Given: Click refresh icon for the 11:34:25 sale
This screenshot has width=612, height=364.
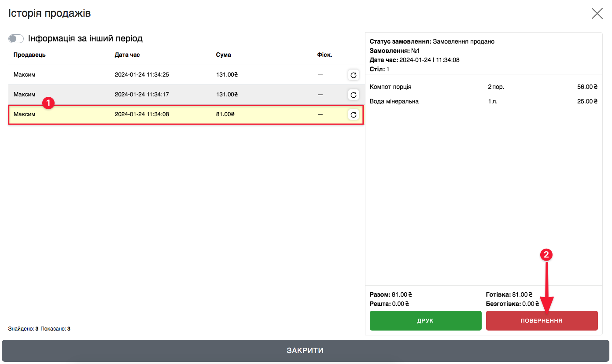Looking at the screenshot, I should (353, 75).
